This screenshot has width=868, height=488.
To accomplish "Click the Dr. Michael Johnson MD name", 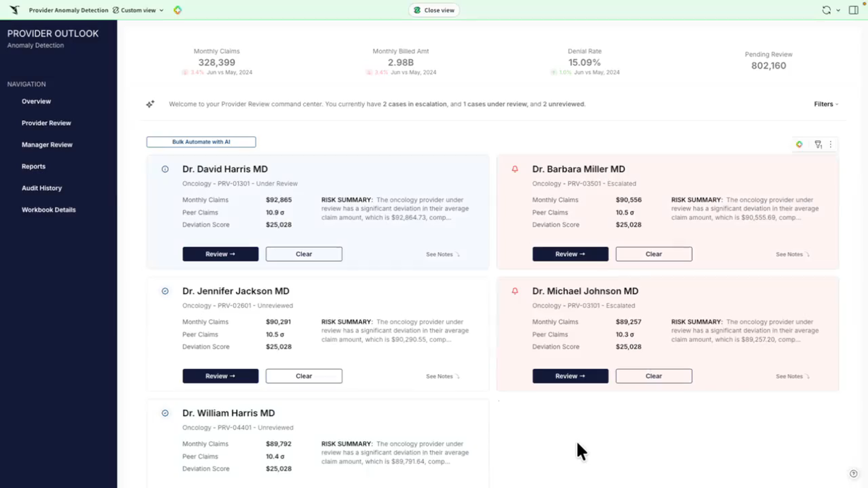I will point(585,291).
